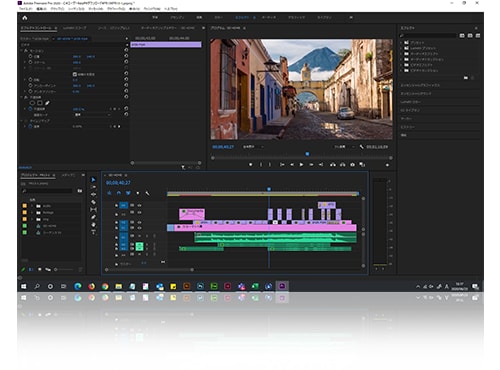
Task: Select the Ripple Edit tool
Action: click(93, 194)
